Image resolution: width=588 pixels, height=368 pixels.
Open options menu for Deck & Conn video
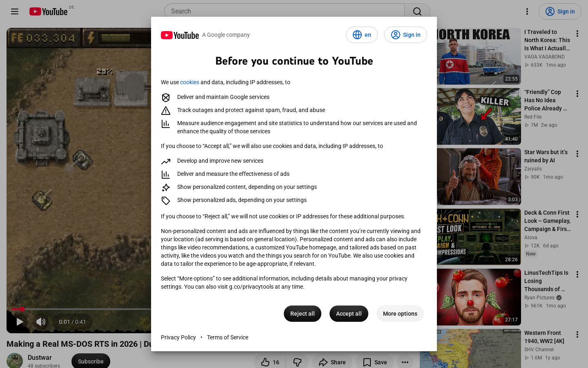(577, 214)
